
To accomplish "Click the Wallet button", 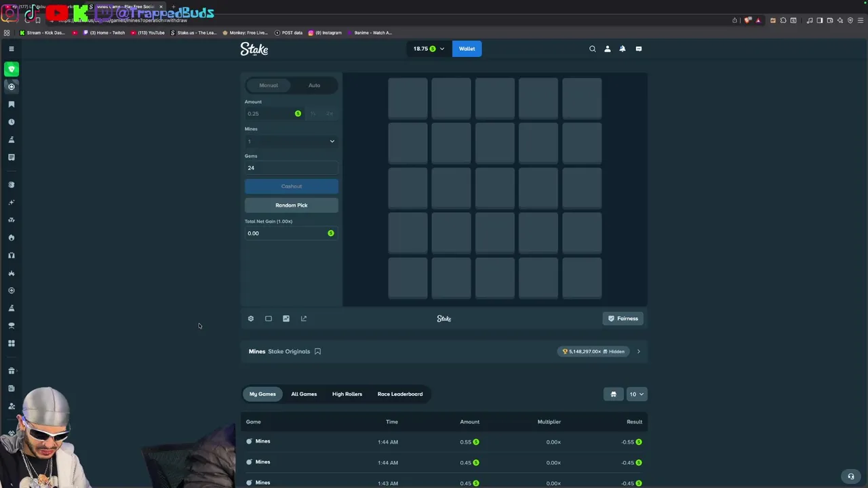I will pyautogui.click(x=467, y=49).
